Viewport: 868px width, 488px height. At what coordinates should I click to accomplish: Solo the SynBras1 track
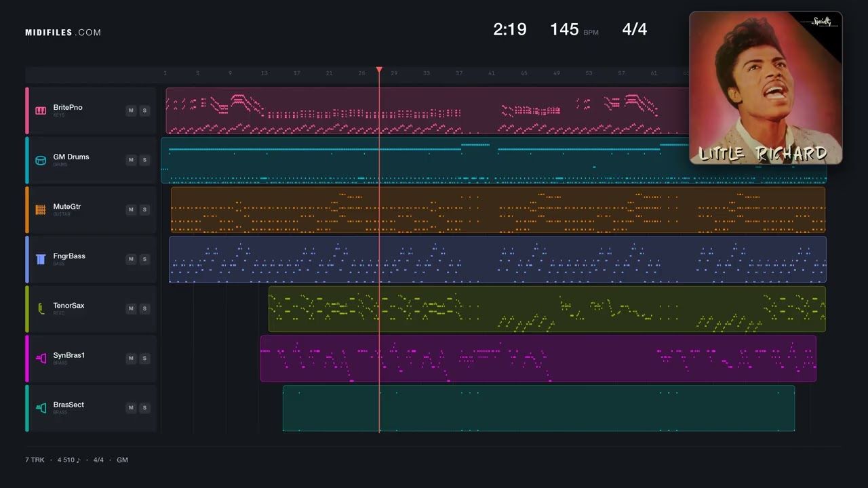[x=144, y=358]
